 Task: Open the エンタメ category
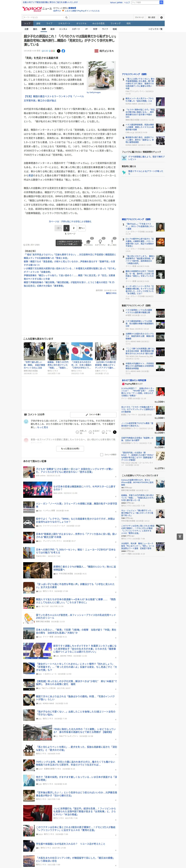(63, 29)
